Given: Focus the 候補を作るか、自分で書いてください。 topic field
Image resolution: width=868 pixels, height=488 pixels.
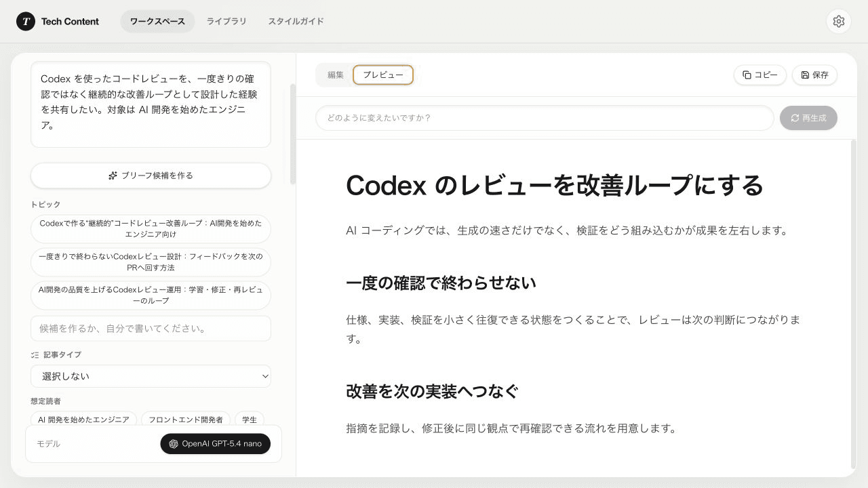Looking at the screenshot, I should click(151, 328).
